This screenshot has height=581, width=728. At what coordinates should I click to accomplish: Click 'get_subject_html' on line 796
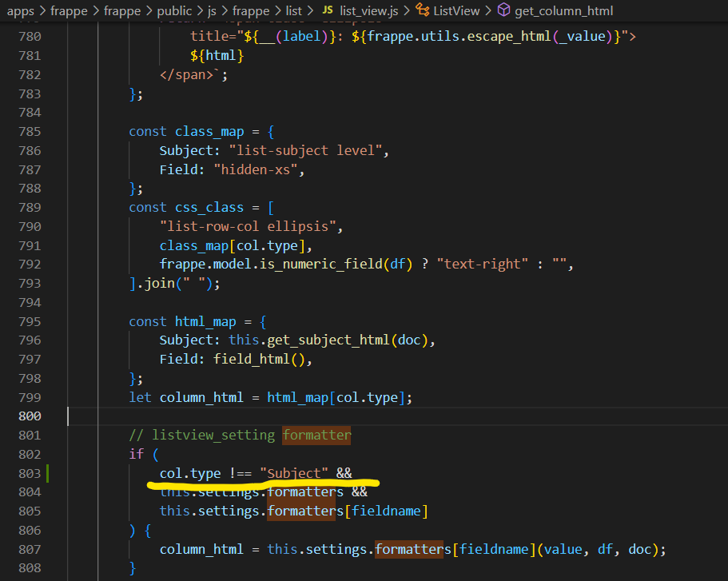(328, 340)
